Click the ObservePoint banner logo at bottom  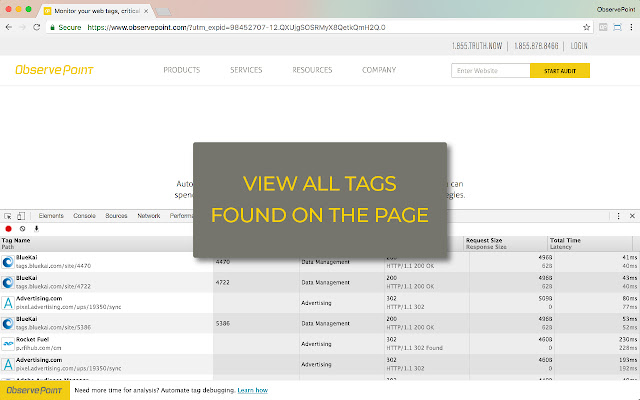click(x=35, y=390)
